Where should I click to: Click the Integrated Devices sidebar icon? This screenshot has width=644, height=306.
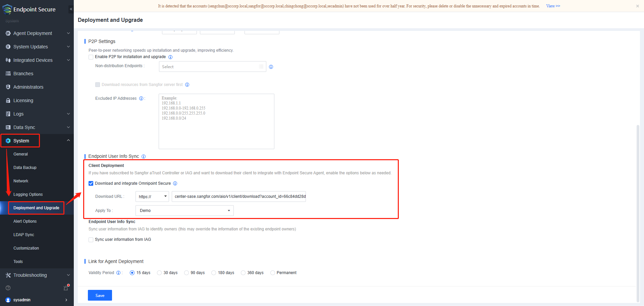8,60
